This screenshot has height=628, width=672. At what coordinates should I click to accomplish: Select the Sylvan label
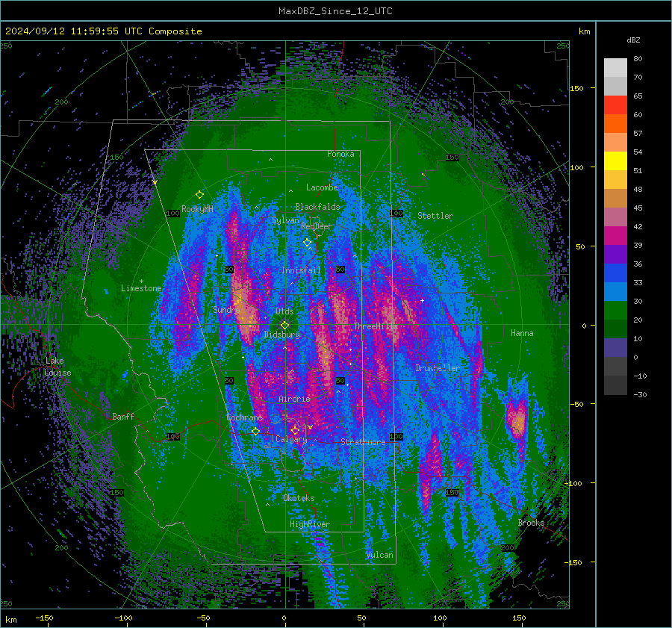pyautogui.click(x=285, y=220)
